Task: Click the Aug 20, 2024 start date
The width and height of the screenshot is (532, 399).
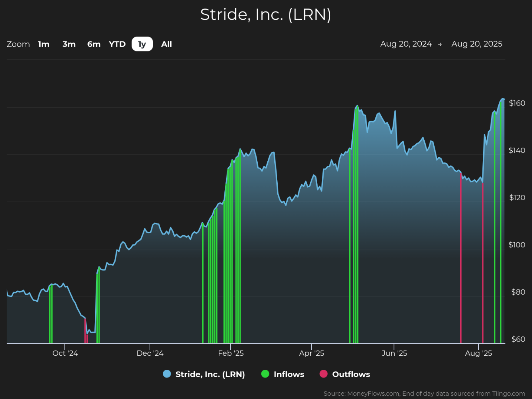Action: [406, 44]
